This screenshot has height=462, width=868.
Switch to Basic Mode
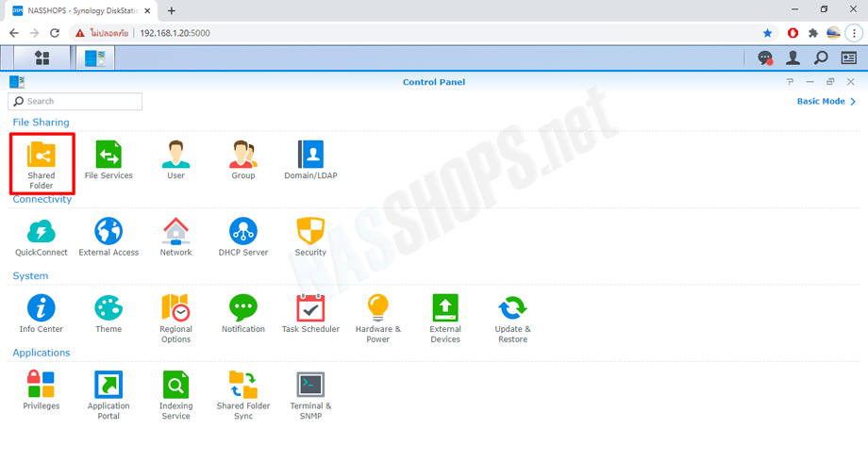point(826,101)
